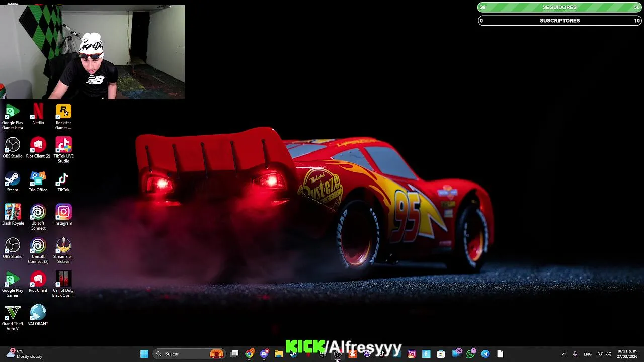The width and height of the screenshot is (644, 362).
Task: Open the StreamElements SE.Live shortcut
Action: [63, 251]
